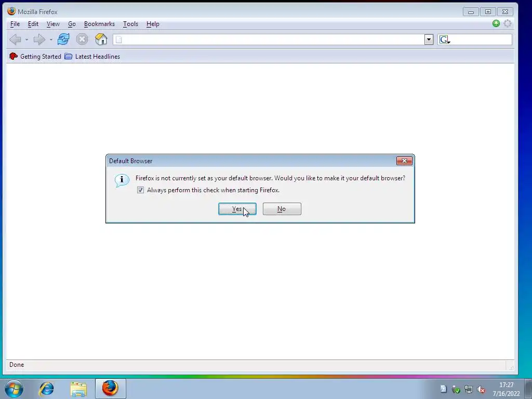Click the Show desktop strip
The height and width of the screenshot is (399, 532).
click(x=528, y=389)
